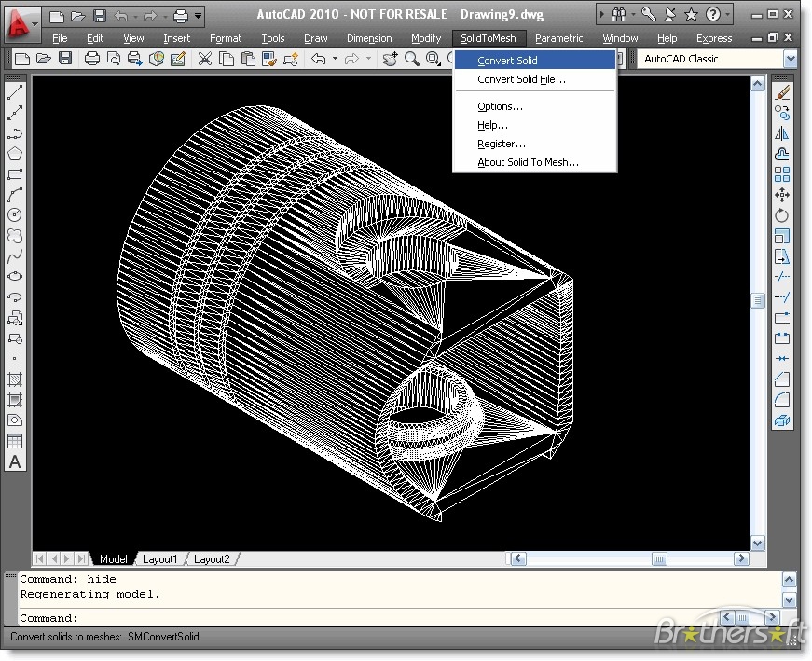Click the horizontal scrollbar right arrow
This screenshot has height=661, width=812.
[x=741, y=558]
